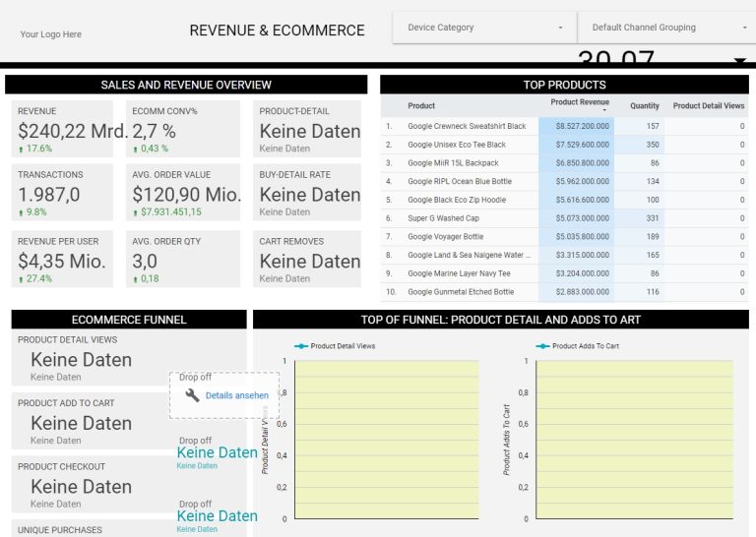Open the Default Channel Grouping dropdown
The width and height of the screenshot is (756, 537).
666,28
